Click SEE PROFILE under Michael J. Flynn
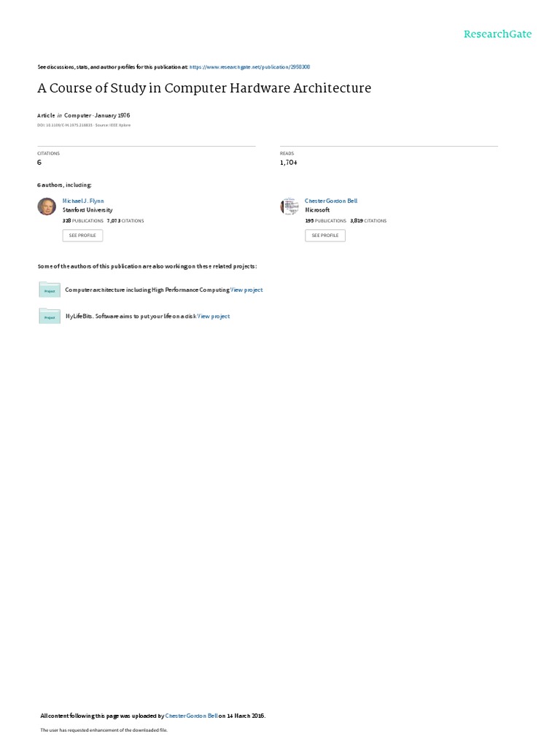This screenshot has height=747, width=560. click(82, 236)
